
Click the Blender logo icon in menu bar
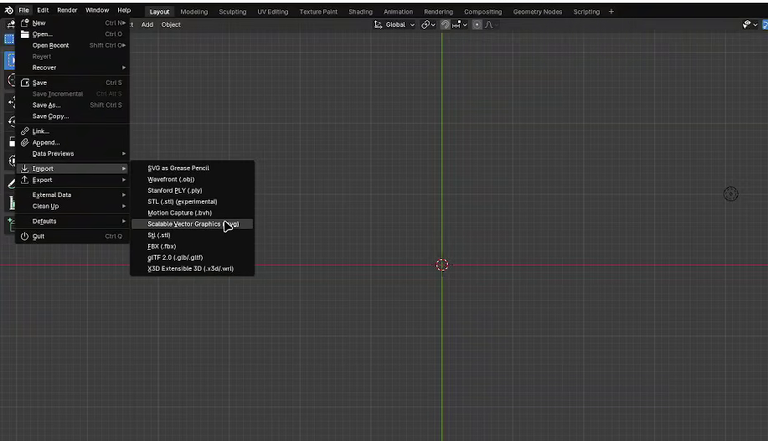9,10
